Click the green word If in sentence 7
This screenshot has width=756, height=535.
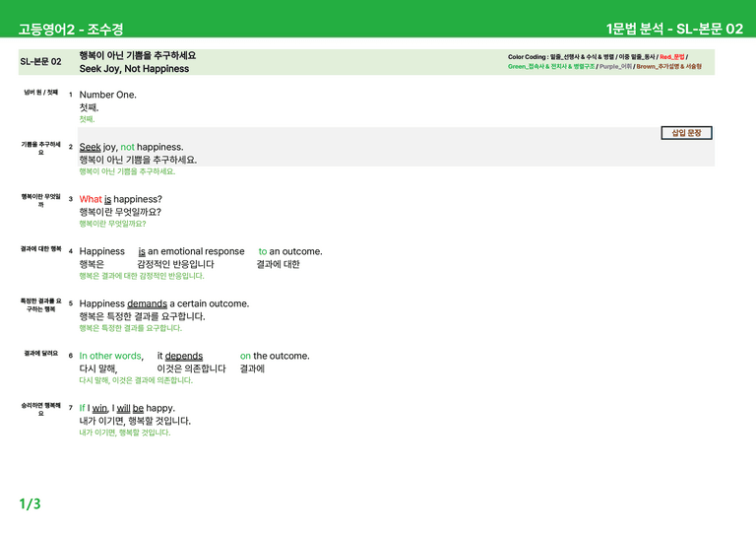pyautogui.click(x=82, y=408)
